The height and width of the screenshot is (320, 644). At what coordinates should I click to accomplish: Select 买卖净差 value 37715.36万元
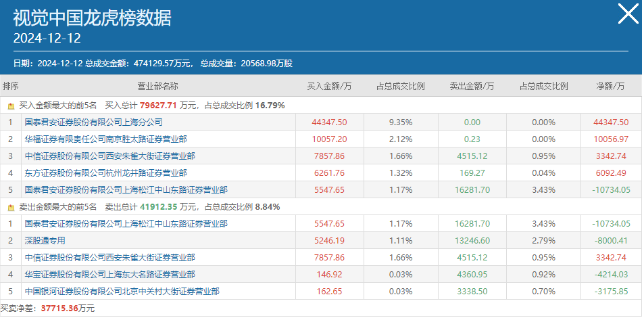[x=68, y=308]
